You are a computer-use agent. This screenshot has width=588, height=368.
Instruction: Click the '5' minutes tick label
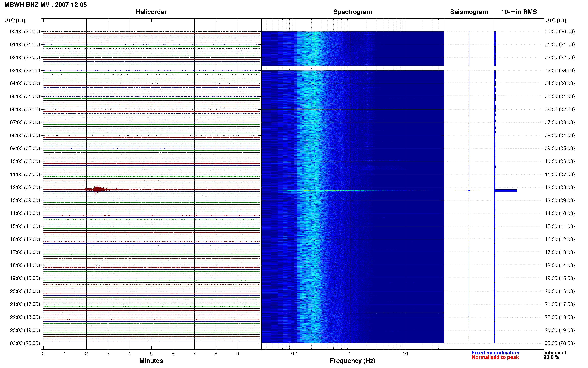click(x=151, y=354)
